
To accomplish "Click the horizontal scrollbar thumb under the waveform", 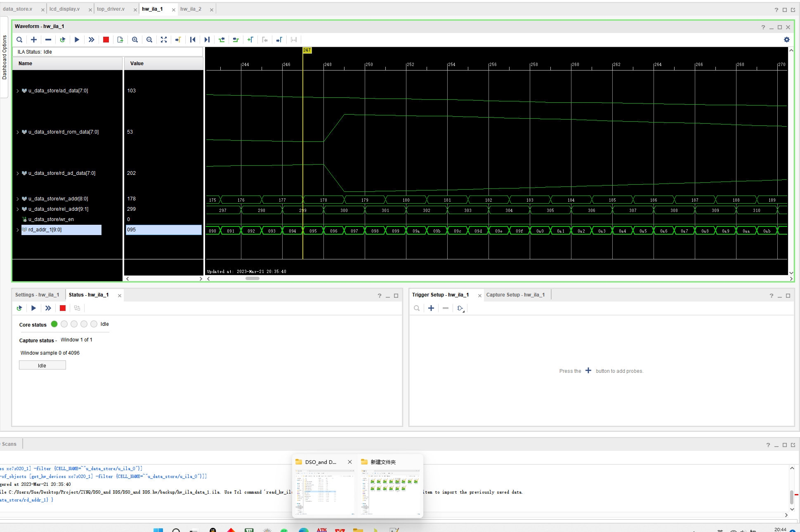I will 252,278.
